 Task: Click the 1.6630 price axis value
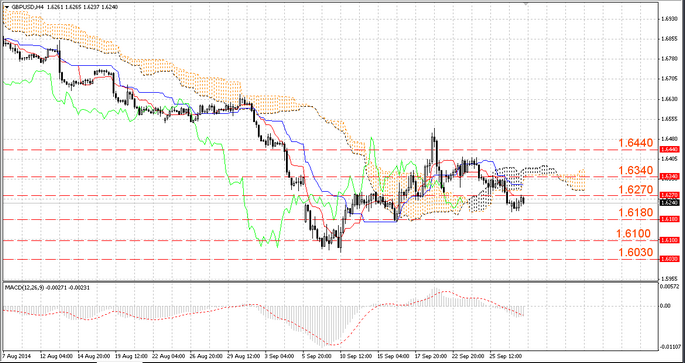point(669,99)
